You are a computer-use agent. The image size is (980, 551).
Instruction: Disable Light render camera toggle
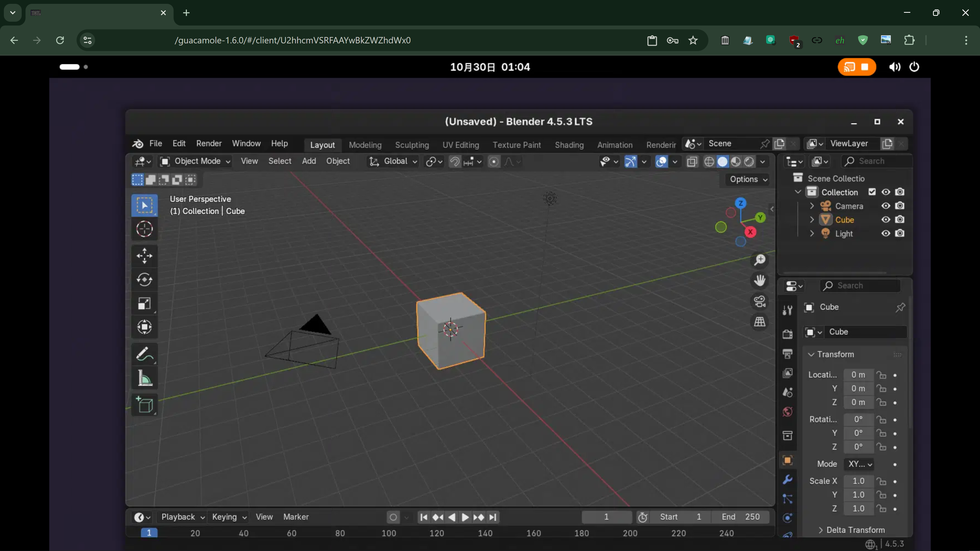900,233
